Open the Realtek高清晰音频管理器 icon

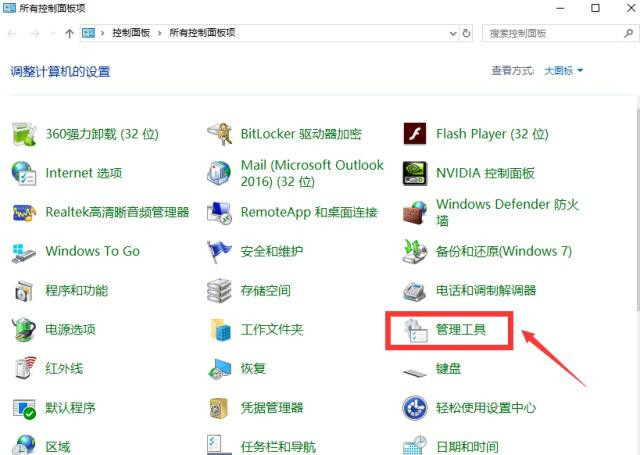(24, 212)
